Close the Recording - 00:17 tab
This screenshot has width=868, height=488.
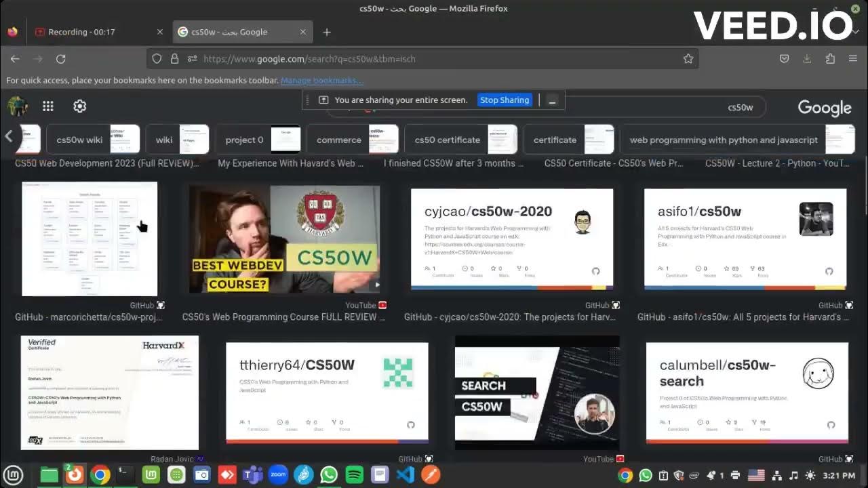[x=160, y=32]
